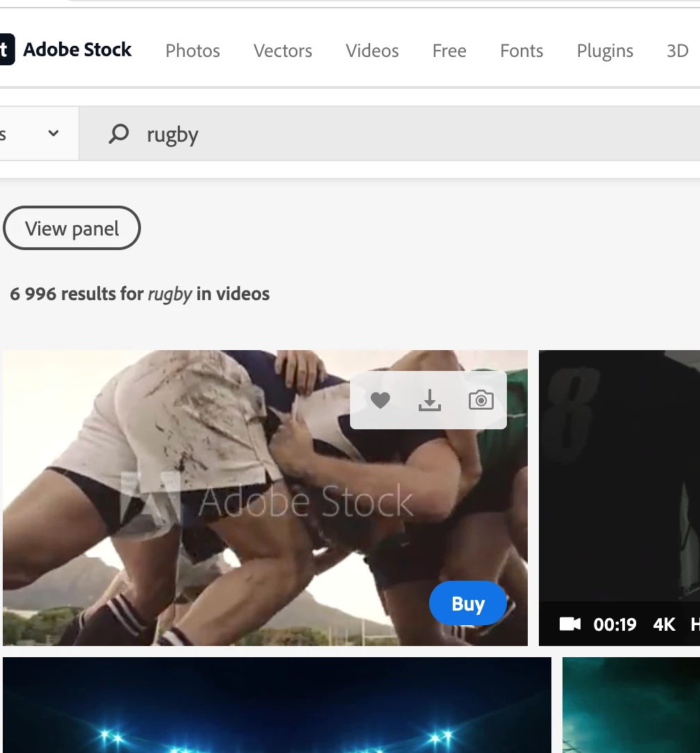Screen dimensions: 700x753
Task: Open the Plugins section
Action: coord(605,51)
